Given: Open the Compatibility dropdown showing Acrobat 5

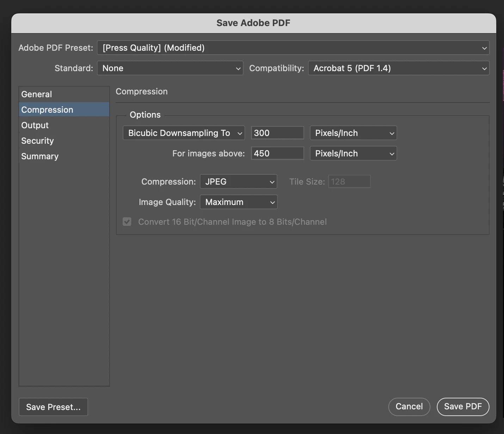Looking at the screenshot, I should pyautogui.click(x=399, y=68).
